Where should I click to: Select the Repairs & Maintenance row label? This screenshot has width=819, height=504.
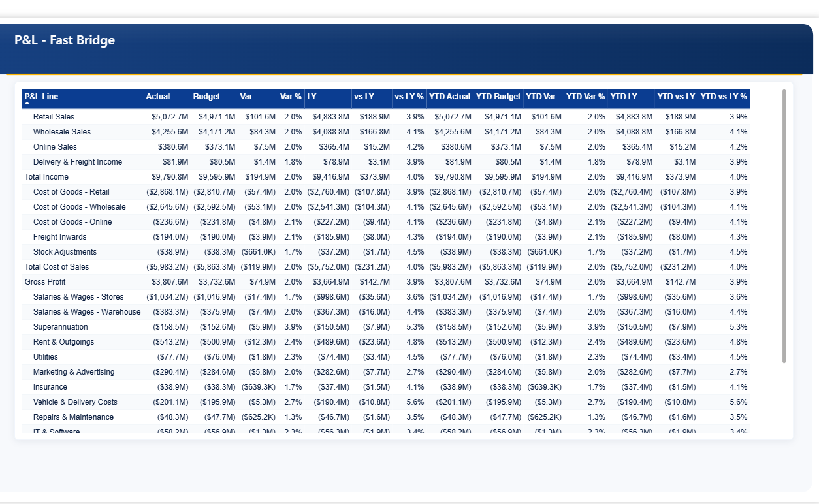(x=73, y=417)
